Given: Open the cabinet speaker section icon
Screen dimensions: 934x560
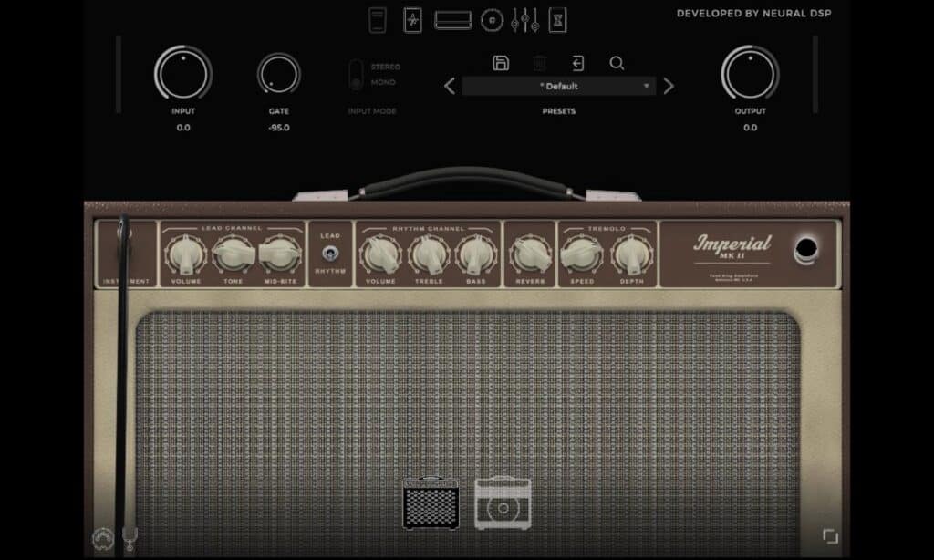Looking at the screenshot, I should pos(492,20).
